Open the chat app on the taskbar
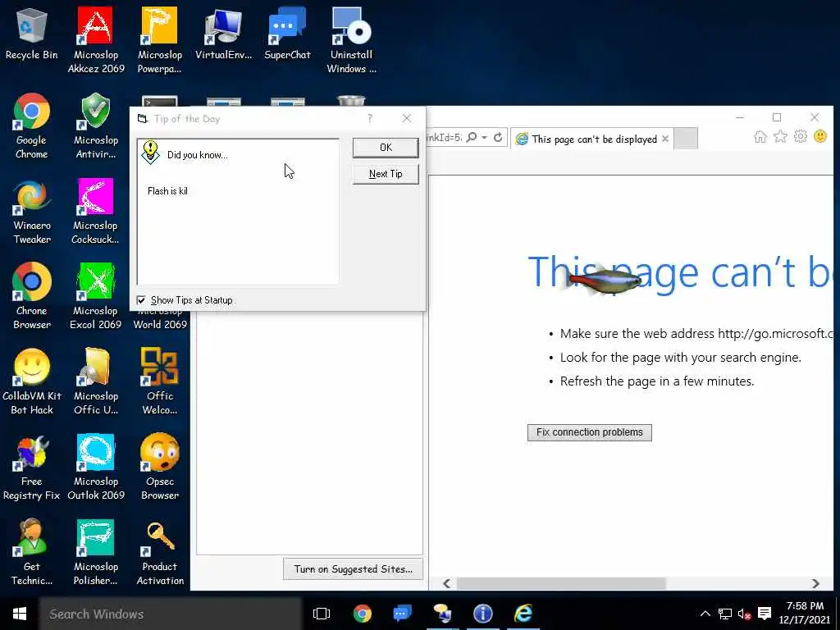This screenshot has height=630, width=840. tap(402, 614)
